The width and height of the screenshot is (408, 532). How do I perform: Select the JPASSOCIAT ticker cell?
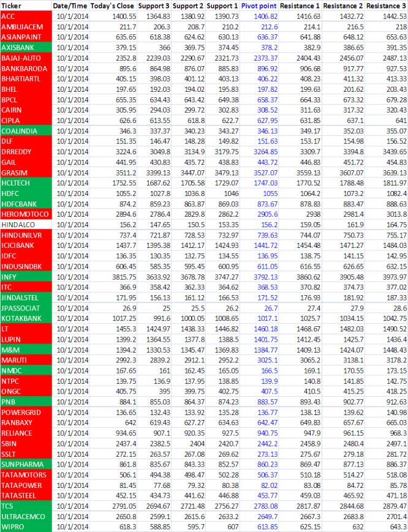26,308
